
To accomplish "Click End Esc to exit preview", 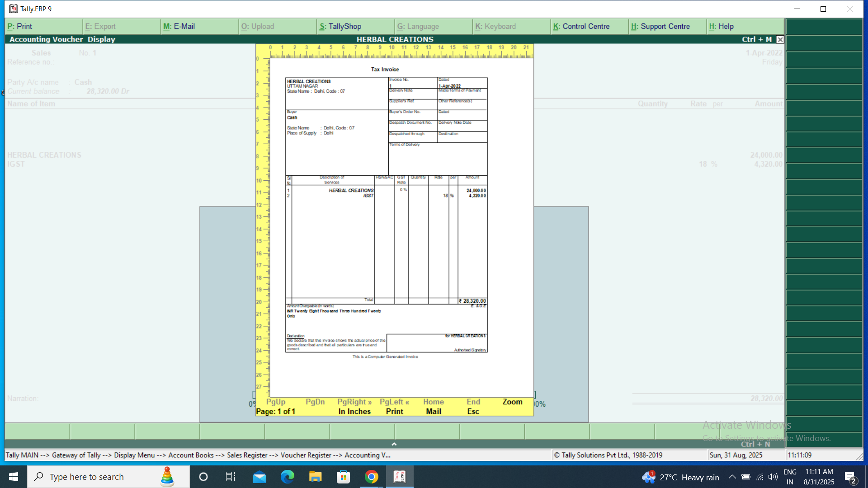I will [x=473, y=406].
